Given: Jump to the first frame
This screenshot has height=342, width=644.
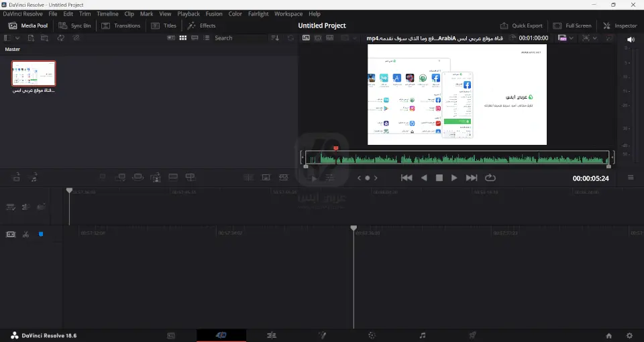Looking at the screenshot, I should 407,178.
